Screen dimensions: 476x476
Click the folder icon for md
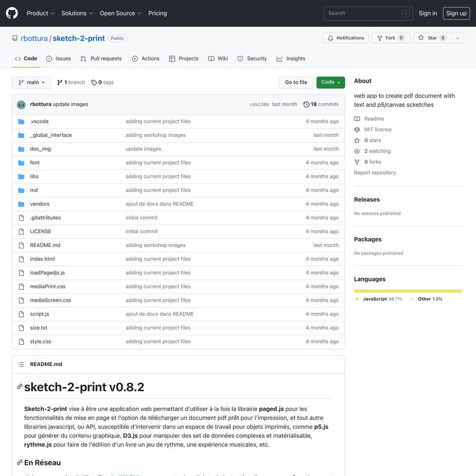21,190
